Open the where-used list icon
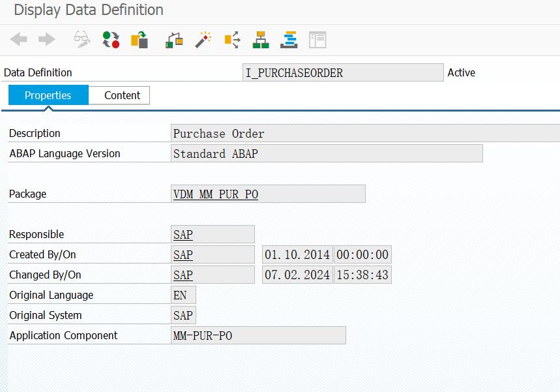 pyautogui.click(x=231, y=39)
